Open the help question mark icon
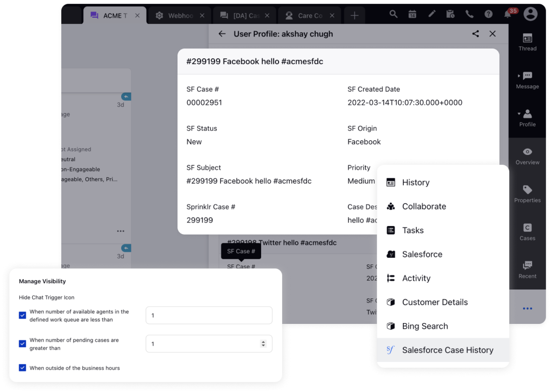551x392 pixels. (488, 14)
